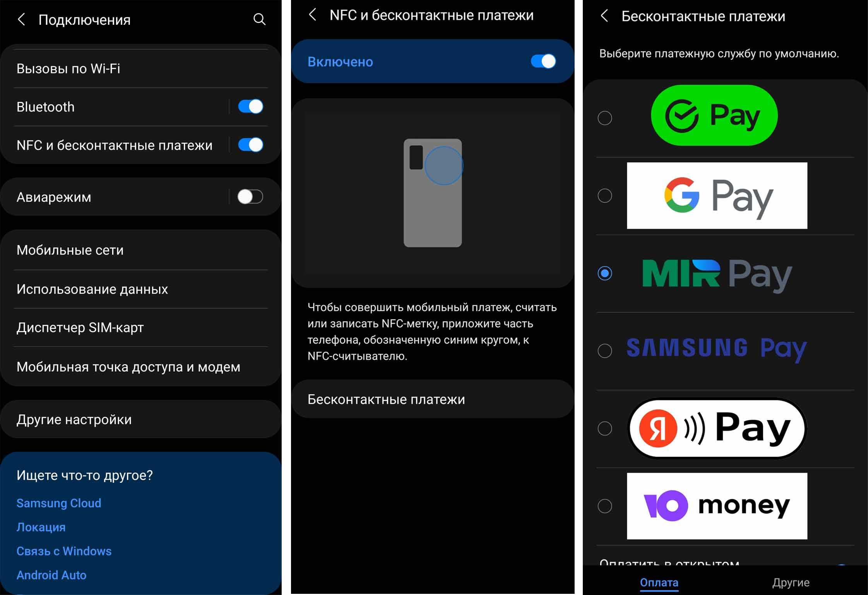
Task: Tap the Samsung Pay logo
Action: [717, 350]
